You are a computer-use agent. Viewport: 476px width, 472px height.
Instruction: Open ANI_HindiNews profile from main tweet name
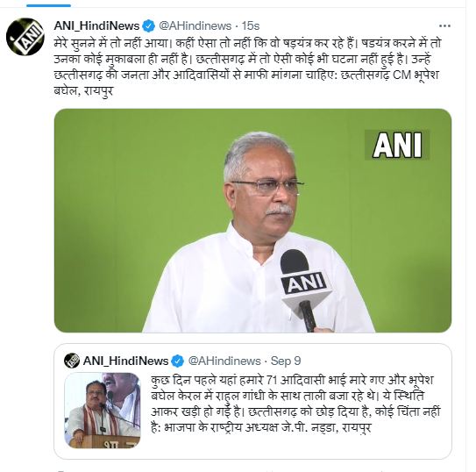(96, 25)
